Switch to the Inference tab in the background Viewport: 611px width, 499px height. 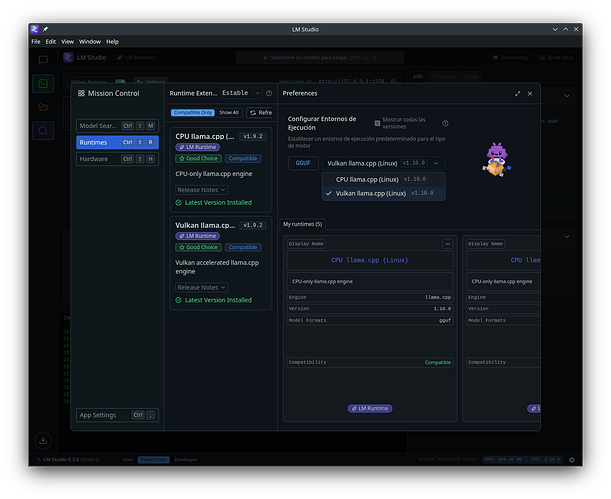tap(444, 76)
